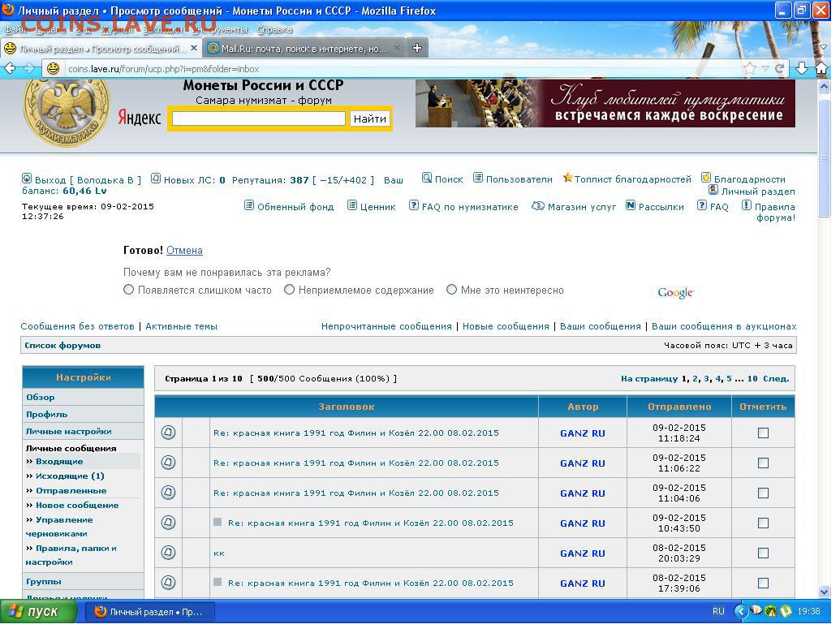Viewport: 840px width, 633px height.
Task: Click the icon beside Пользователи
Action: (478, 178)
